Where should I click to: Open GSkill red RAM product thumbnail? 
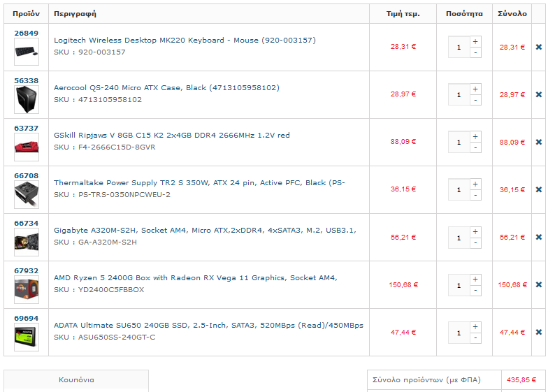[27, 147]
